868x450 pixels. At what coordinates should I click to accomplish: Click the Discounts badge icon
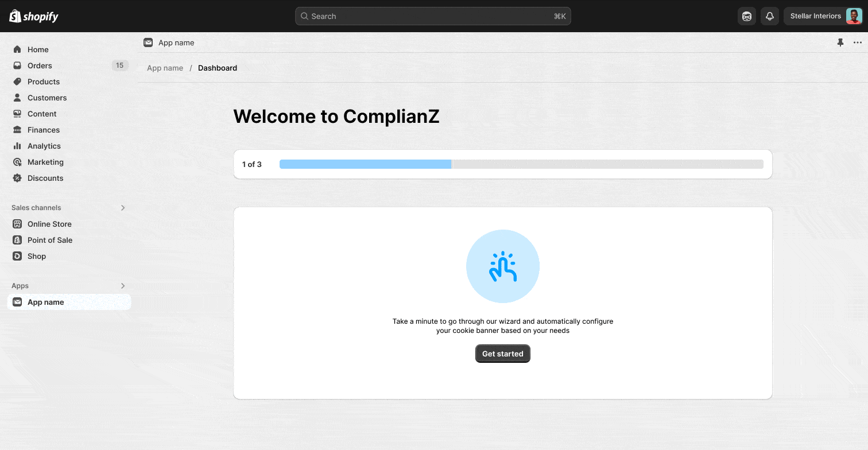tap(17, 178)
